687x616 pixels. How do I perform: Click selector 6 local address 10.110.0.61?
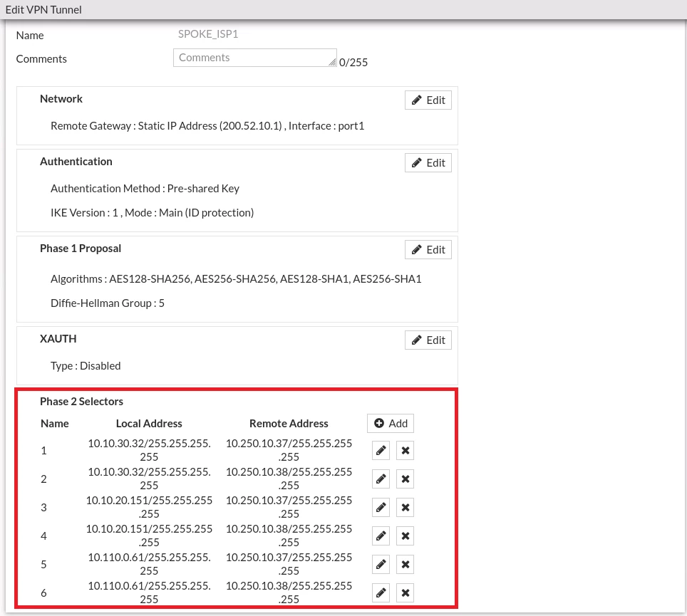[149, 592]
